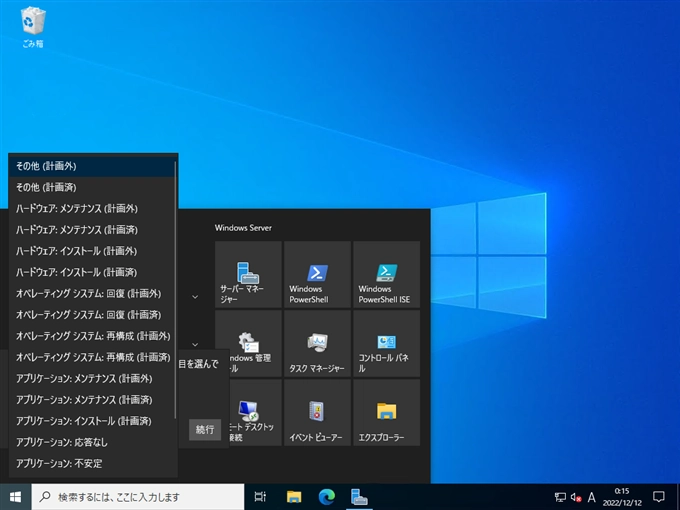Open the Windows PowerShell ISE tile
This screenshot has width=680, height=510.
click(386, 274)
